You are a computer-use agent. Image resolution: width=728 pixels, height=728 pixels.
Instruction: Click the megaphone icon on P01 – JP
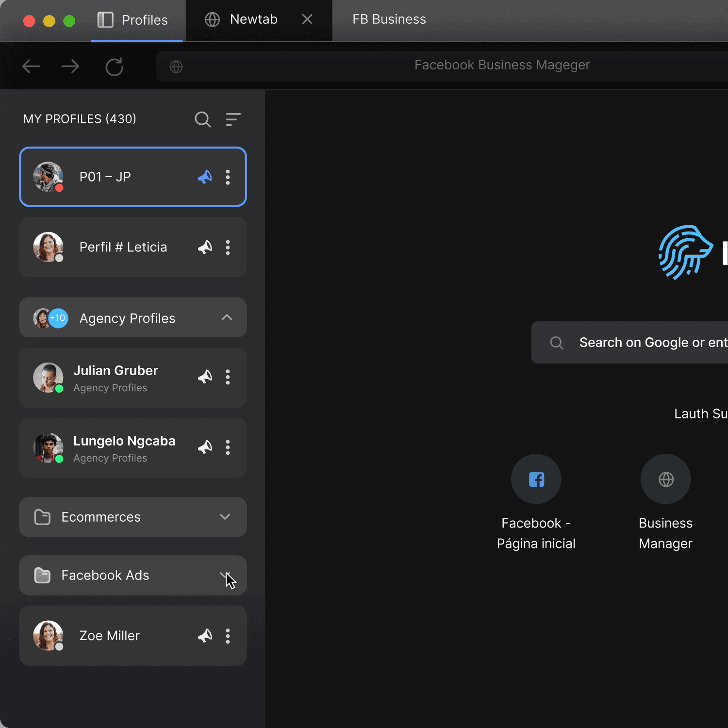pos(205,177)
